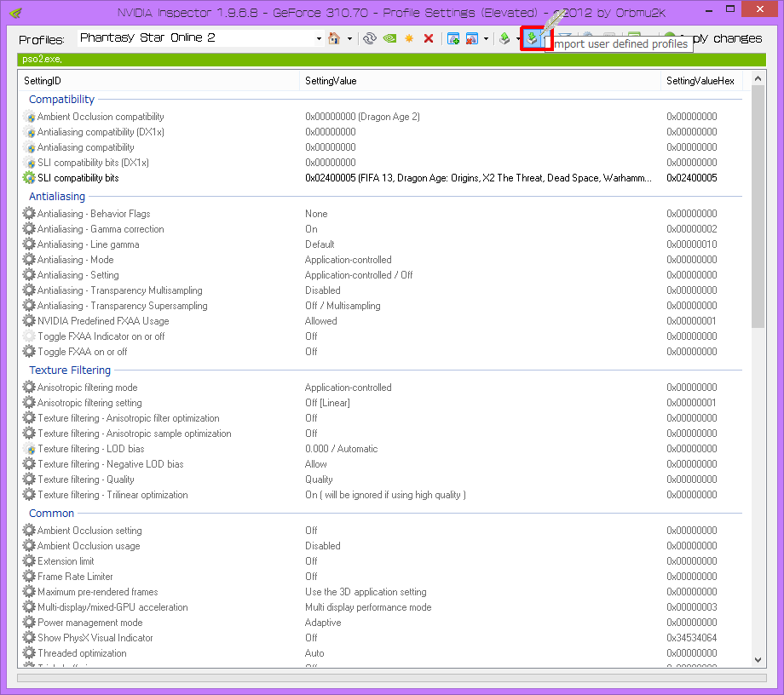Click the remove application from profile icon
The image size is (784, 695).
(x=471, y=38)
